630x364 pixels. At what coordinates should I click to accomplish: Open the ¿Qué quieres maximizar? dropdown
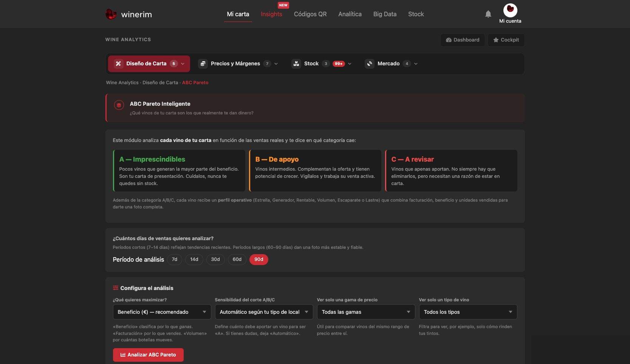point(162,312)
